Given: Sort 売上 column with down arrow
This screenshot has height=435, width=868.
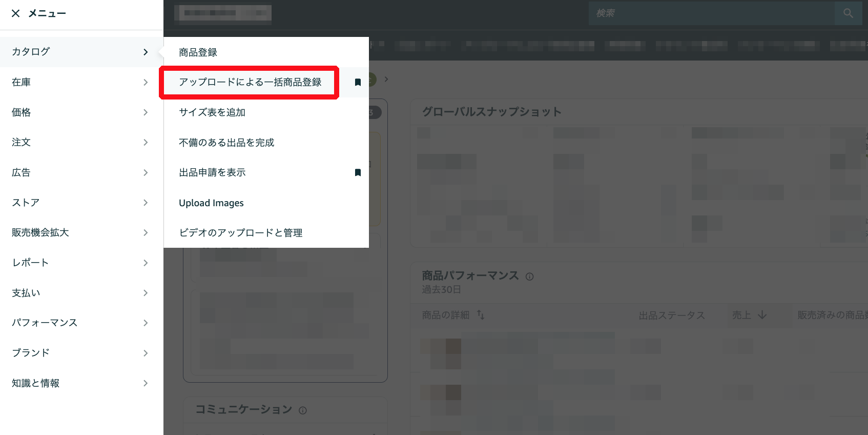Looking at the screenshot, I should (x=762, y=315).
